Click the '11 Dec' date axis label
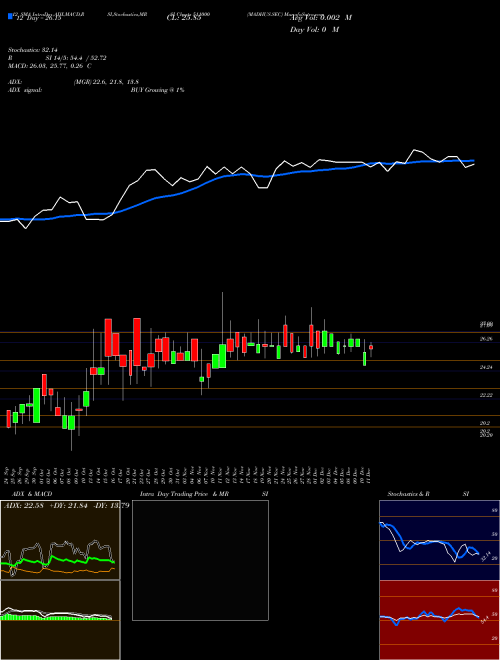Image resolution: width=500 pixels, height=660 pixels. [369, 474]
